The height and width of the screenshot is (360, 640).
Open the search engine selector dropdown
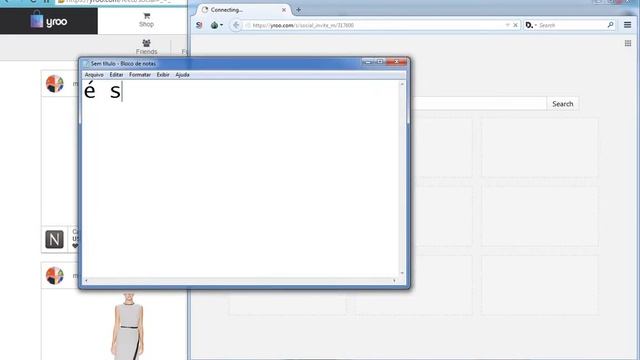click(x=531, y=25)
